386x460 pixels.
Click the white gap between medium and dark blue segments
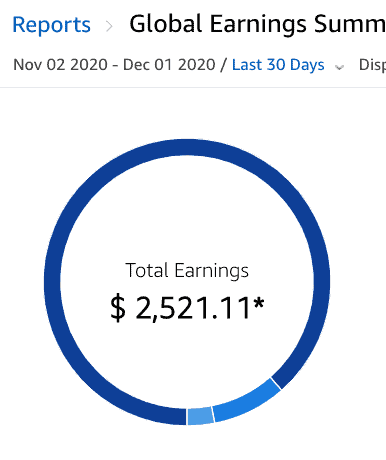[x=276, y=383]
